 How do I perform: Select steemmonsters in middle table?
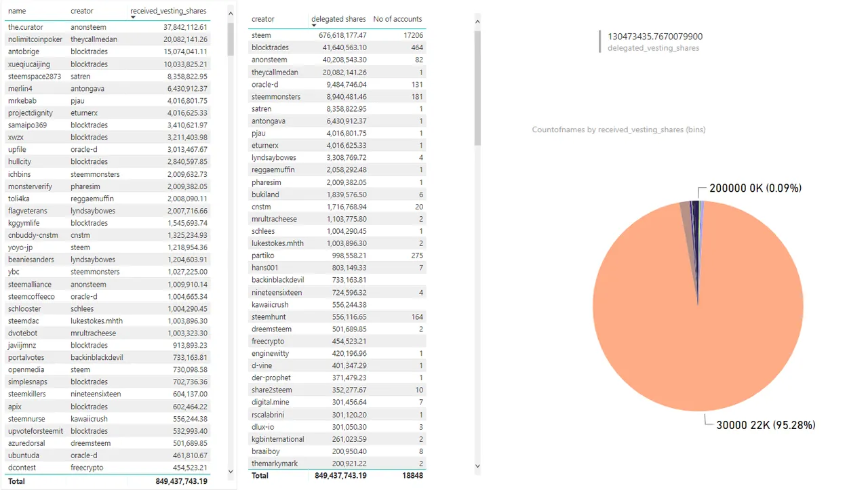tap(276, 96)
